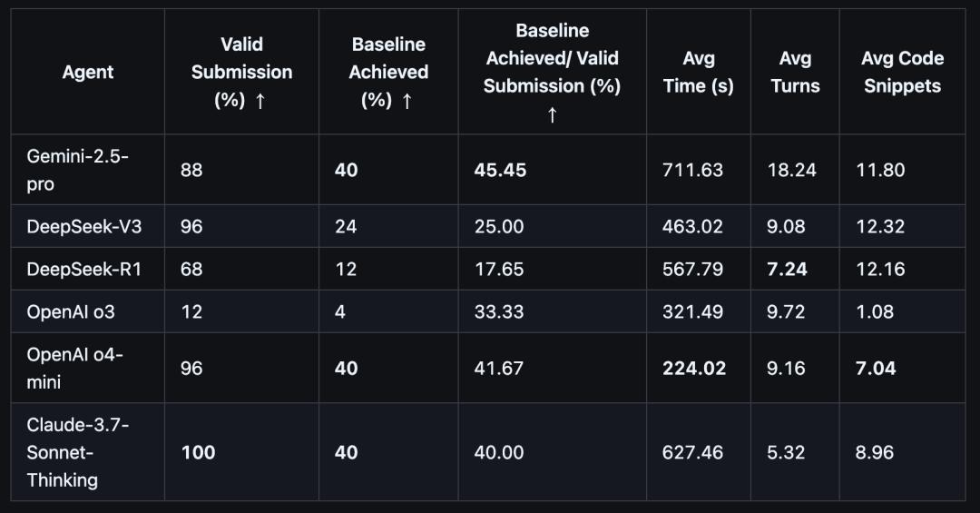The image size is (980, 513).
Task: Click the bold 7.04 code snippets value
Action: [x=876, y=368]
